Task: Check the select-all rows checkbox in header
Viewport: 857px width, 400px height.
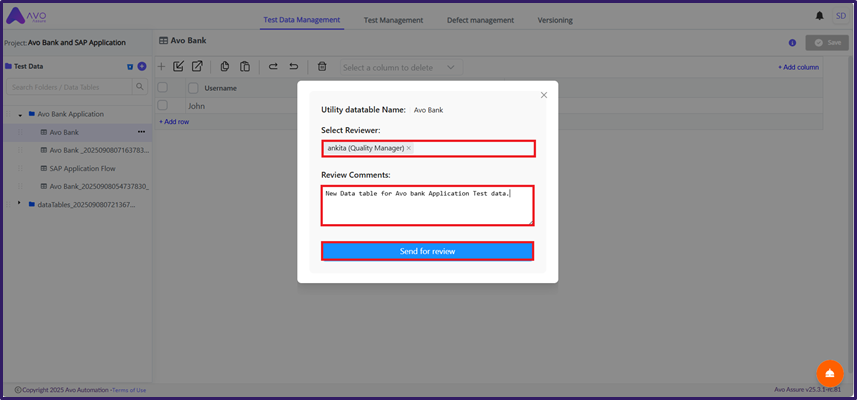Action: pyautogui.click(x=163, y=88)
